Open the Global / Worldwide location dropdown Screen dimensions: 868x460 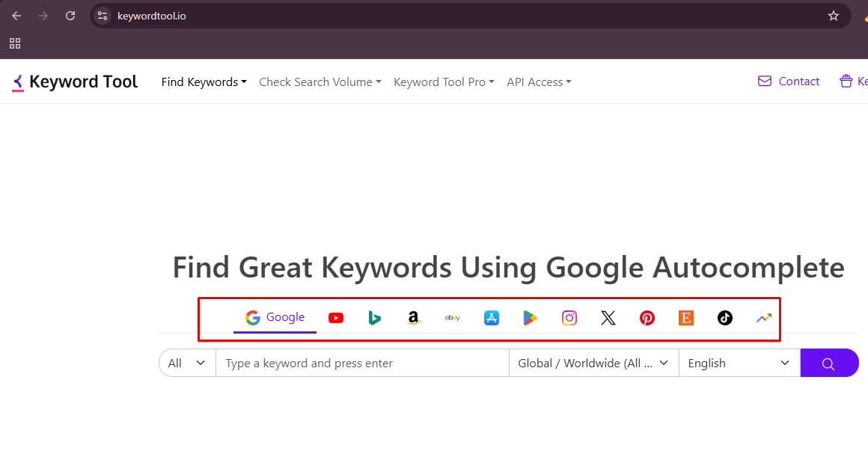593,363
